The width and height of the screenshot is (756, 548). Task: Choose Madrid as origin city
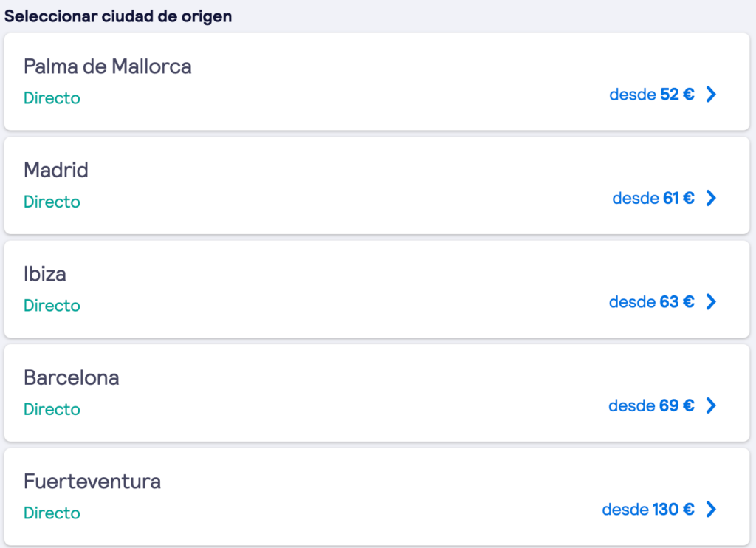pyautogui.click(x=56, y=171)
